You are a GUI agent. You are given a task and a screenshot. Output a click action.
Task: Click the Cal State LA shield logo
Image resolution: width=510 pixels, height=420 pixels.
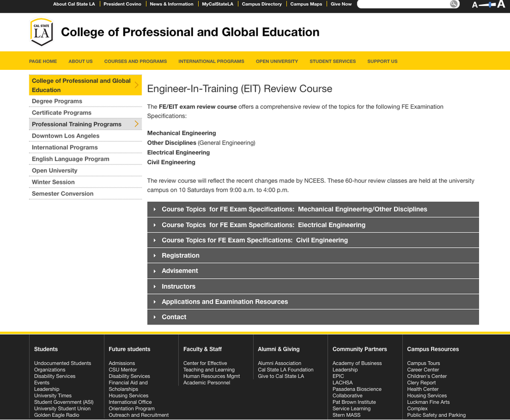tap(41, 32)
